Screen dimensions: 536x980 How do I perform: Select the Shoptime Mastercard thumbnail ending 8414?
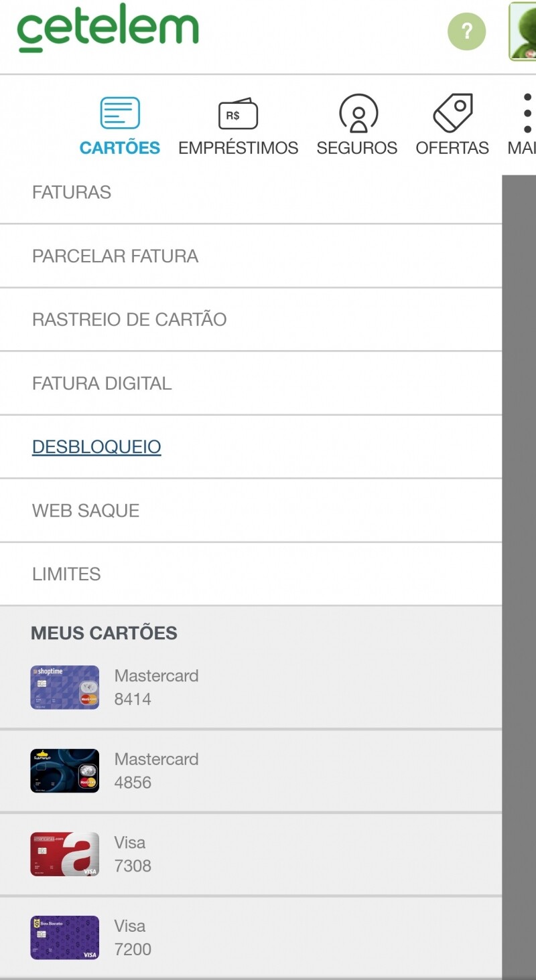(65, 687)
